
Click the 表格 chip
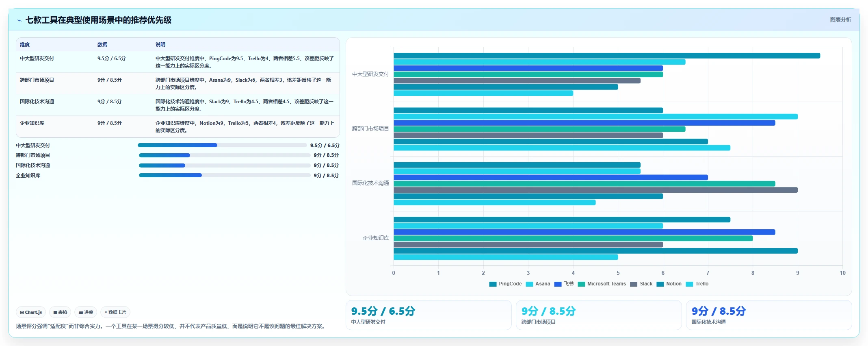point(60,312)
